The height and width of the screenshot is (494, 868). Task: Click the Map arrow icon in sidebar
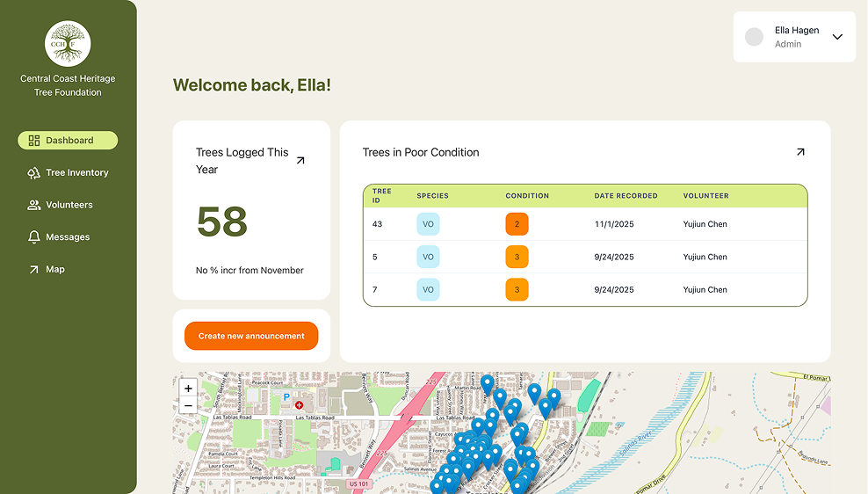34,270
